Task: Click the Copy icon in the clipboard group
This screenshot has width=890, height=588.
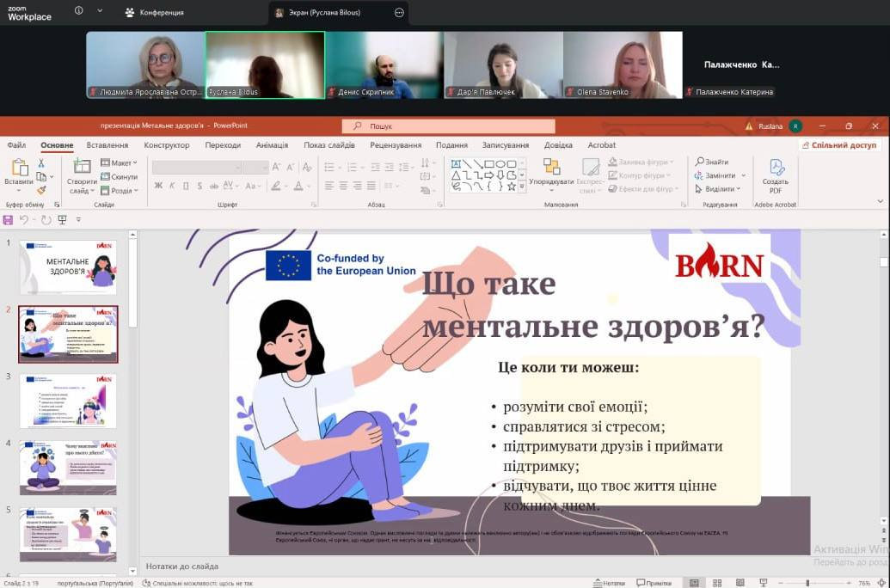Action: [x=41, y=176]
